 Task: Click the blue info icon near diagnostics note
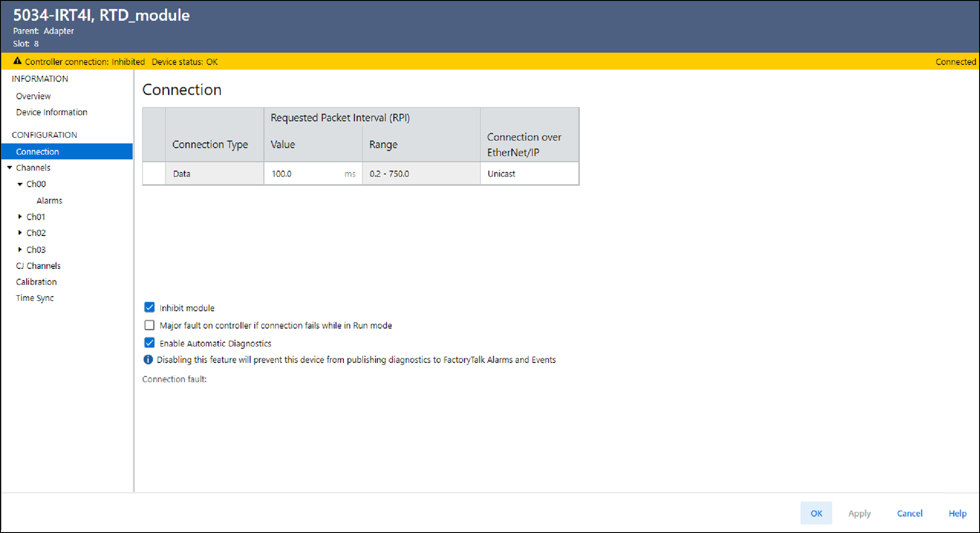coord(148,360)
